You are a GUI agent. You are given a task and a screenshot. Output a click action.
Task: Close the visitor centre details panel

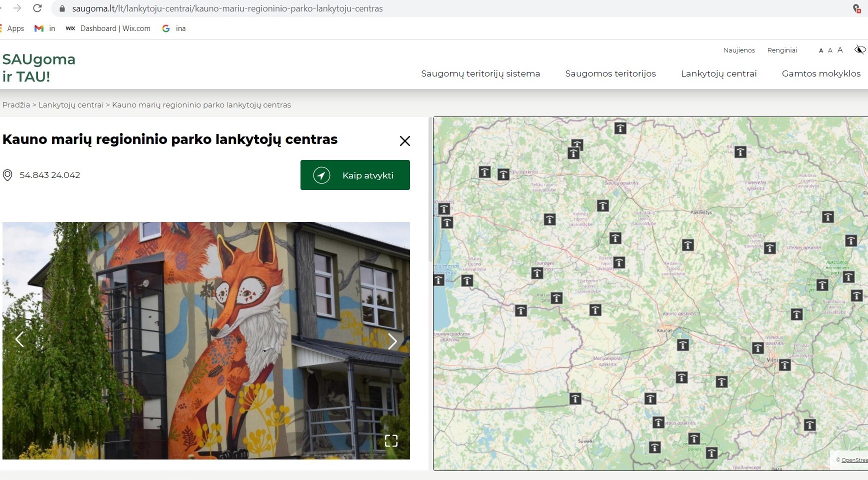point(405,141)
